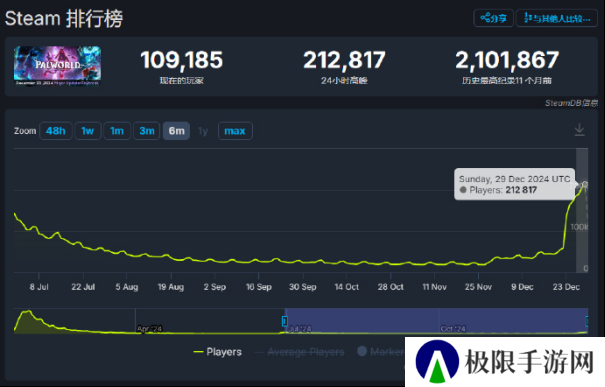
Task: Click the 2,101,867 all-time peak figure
Action: 507,60
